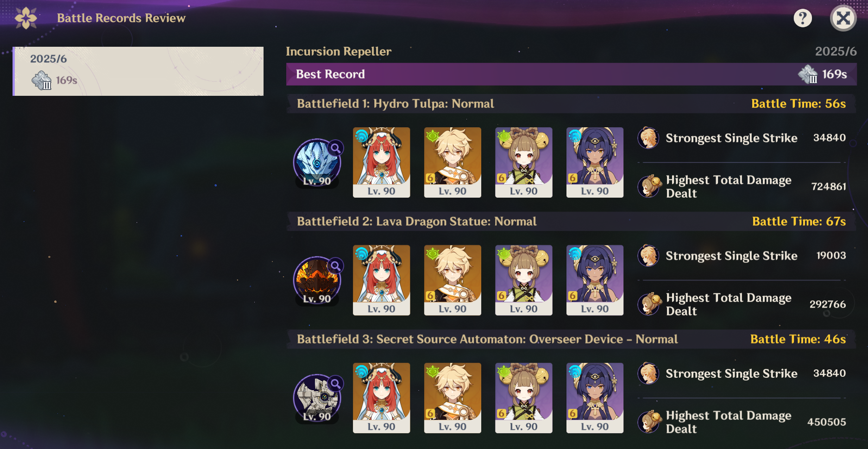The image size is (868, 449).
Task: Close the Battle Records Review window
Action: (843, 19)
